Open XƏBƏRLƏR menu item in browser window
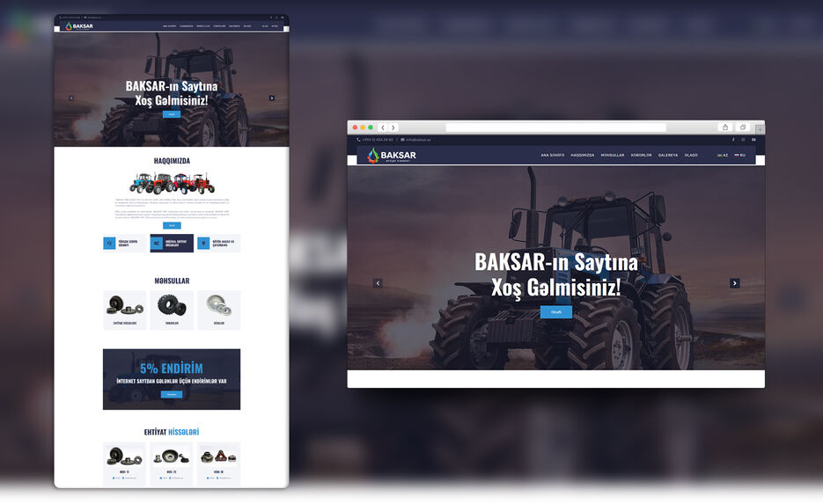The image size is (823, 504). tap(641, 155)
